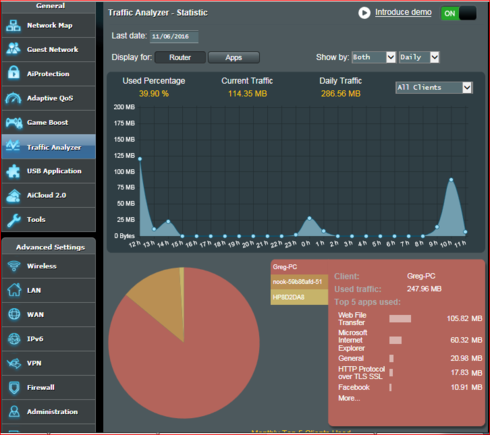Screen dimensions: 490x435
Task: Open the WAN globe icon
Action: click(14, 314)
